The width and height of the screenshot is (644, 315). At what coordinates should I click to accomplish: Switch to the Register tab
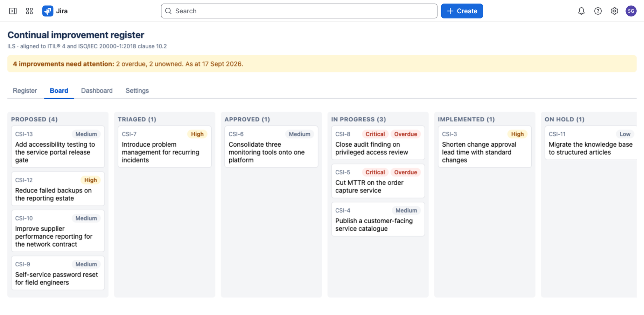pos(25,91)
